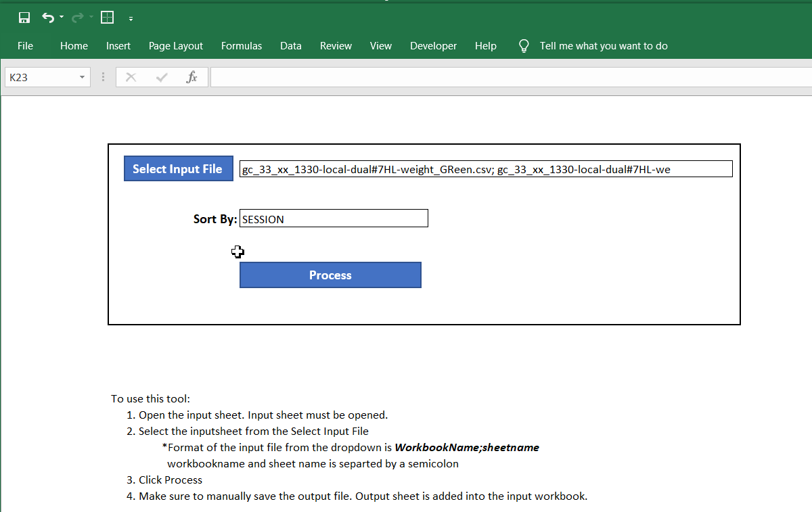The image size is (812, 512).
Task: Click inside the empty formula bar
Action: (507, 77)
